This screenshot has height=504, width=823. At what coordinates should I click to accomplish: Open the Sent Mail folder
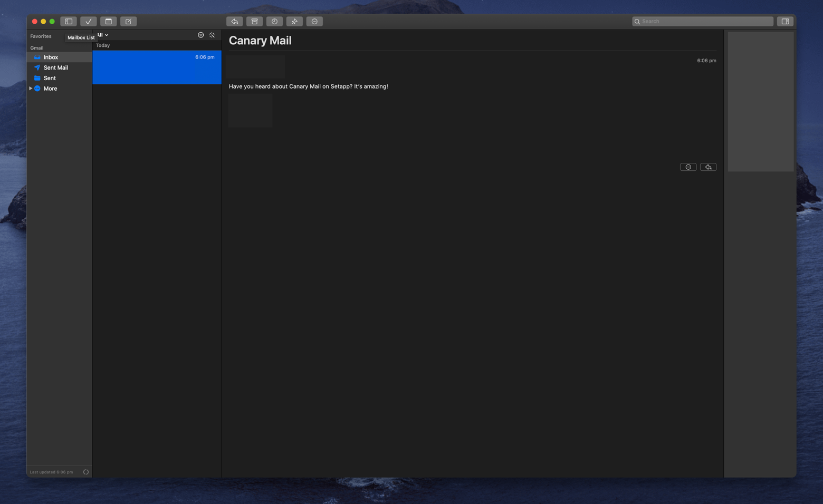coord(59,67)
